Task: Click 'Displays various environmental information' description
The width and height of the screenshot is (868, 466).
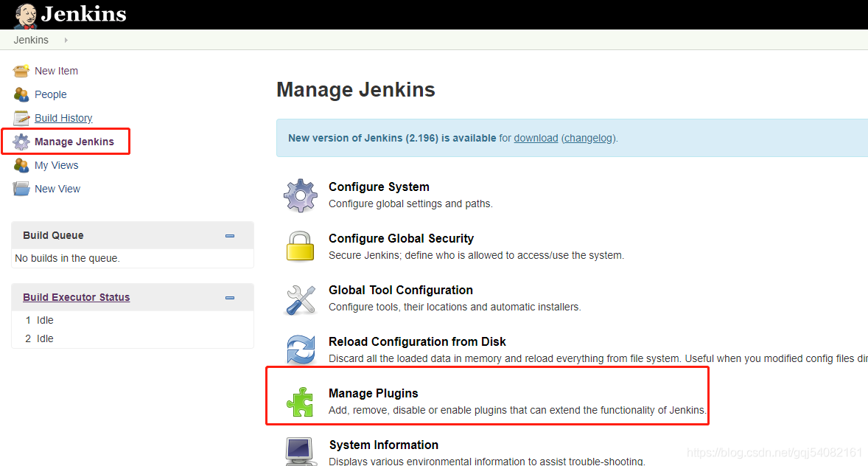Action: click(x=487, y=461)
